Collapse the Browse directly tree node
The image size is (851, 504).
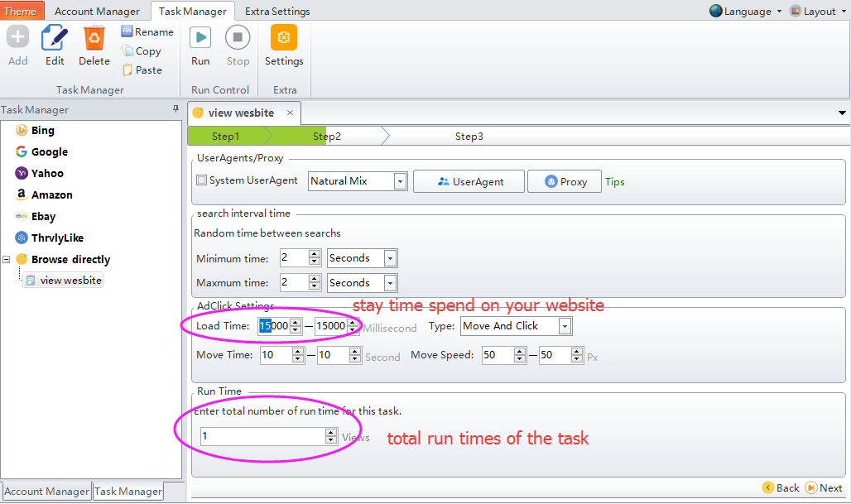7,259
